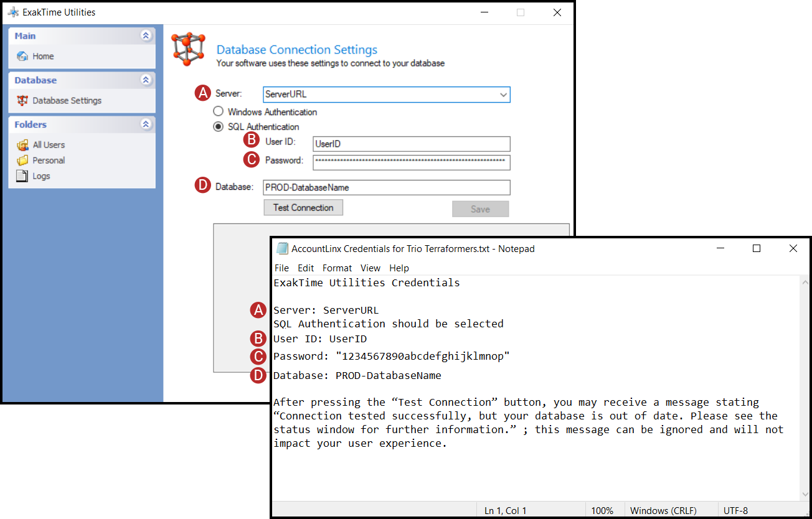Viewport: 812px width, 519px height.
Task: Click the 'ExakTime Utilities Credentials' line in Notepad
Action: [367, 283]
